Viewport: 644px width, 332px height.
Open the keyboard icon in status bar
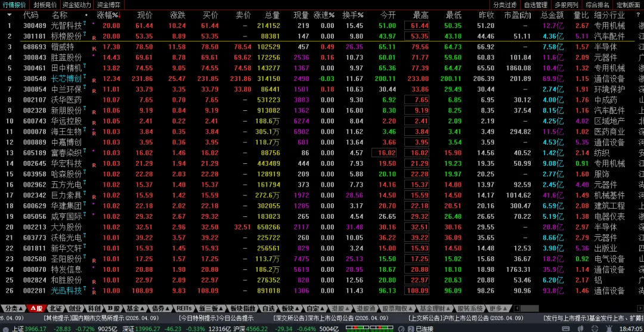[x=566, y=328]
